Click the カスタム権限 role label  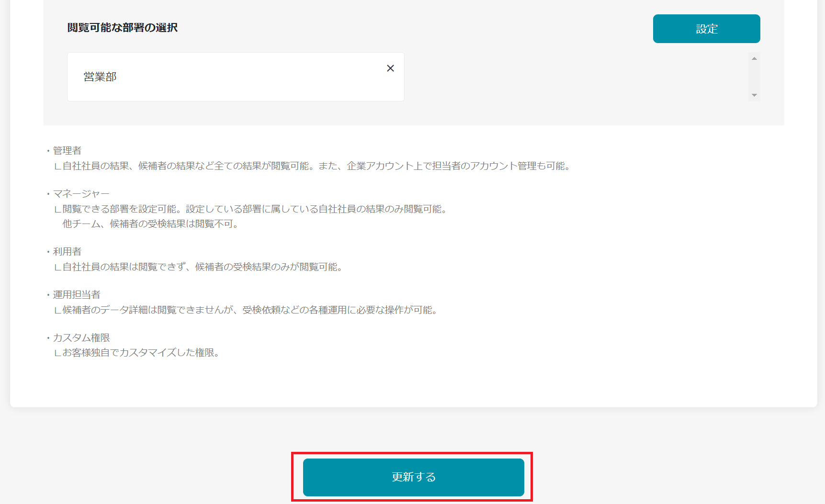81,338
